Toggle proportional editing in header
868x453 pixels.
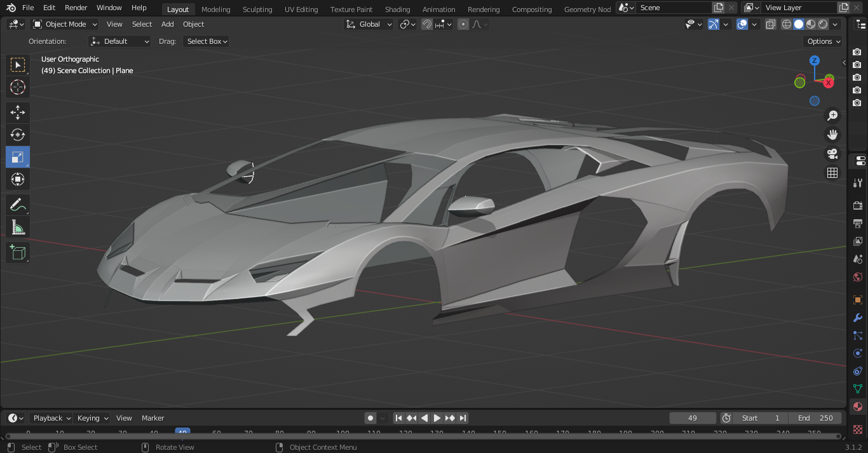click(x=463, y=24)
